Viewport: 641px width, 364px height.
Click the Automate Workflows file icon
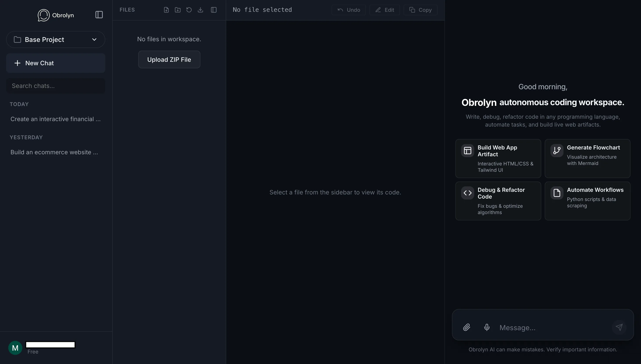pos(557,193)
